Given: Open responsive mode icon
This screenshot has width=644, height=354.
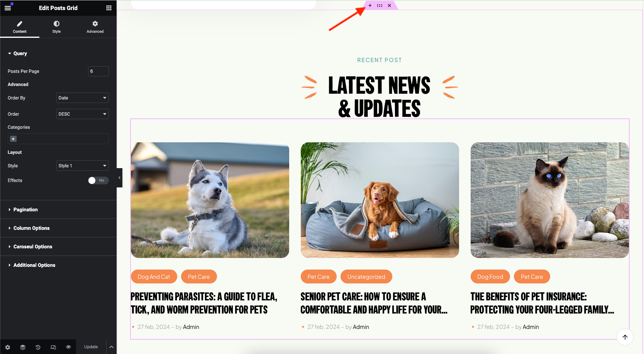Looking at the screenshot, I should tap(53, 347).
